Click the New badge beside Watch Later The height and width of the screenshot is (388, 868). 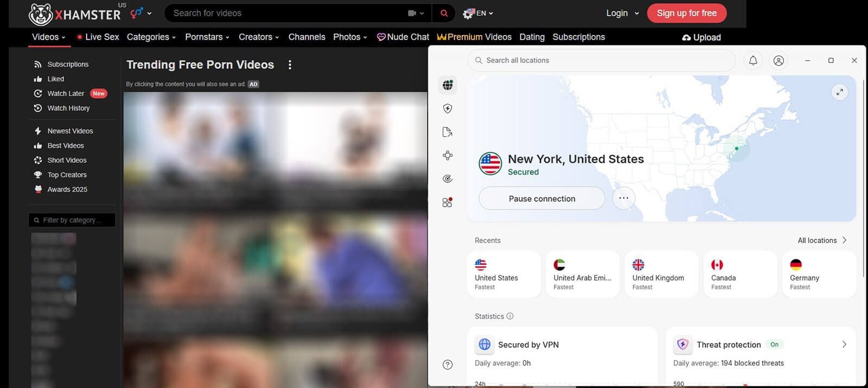(x=99, y=93)
